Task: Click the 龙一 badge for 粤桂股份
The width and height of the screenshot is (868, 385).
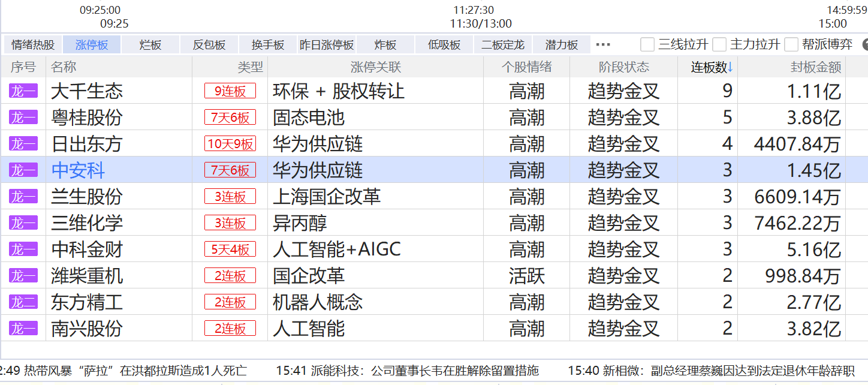Action: click(x=23, y=118)
